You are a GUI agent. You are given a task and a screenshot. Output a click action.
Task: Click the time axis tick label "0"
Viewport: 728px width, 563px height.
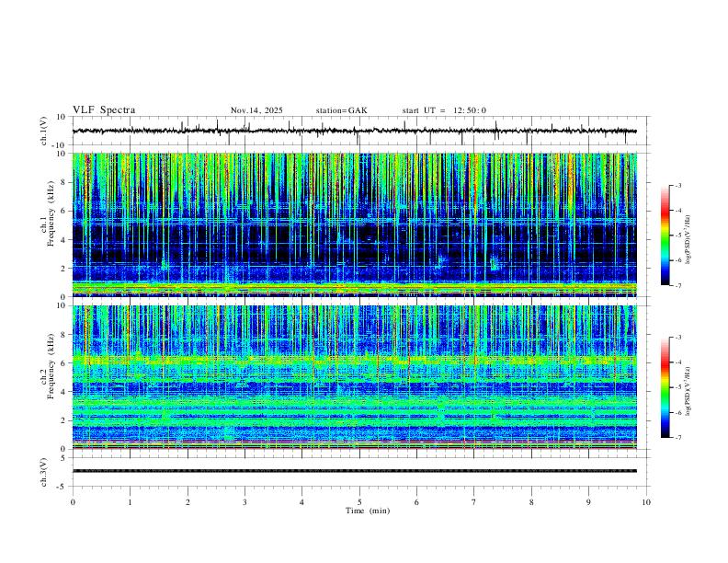73,502
